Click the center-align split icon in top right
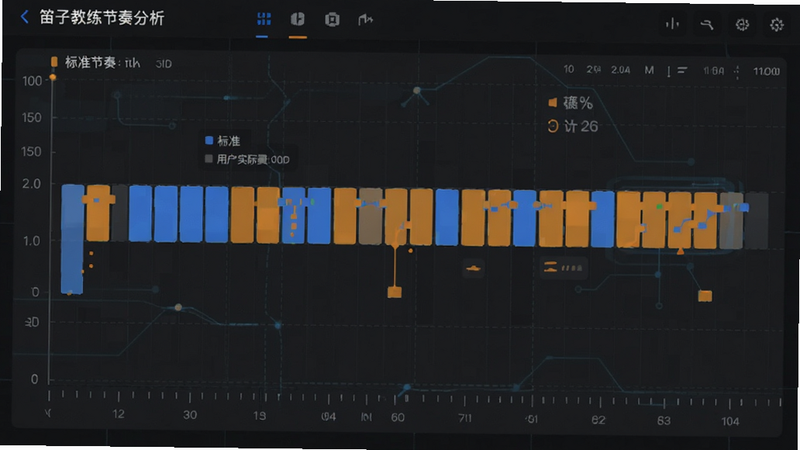 (x=672, y=23)
